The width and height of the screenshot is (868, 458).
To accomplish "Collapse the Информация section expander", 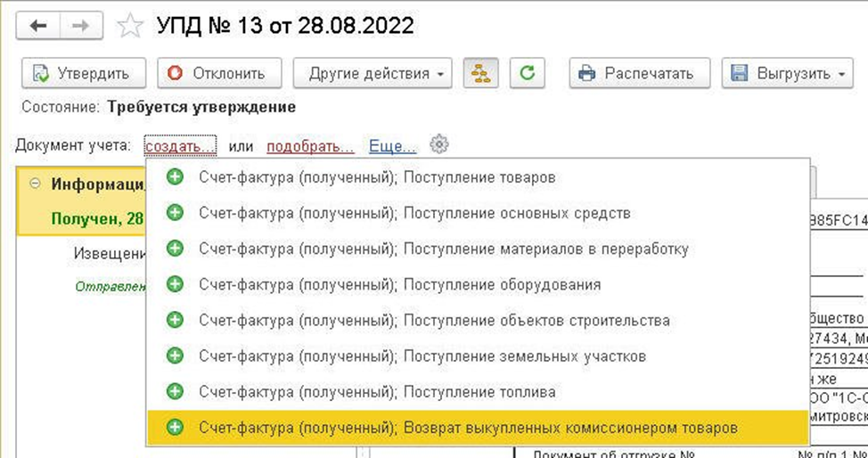I will point(35,184).
